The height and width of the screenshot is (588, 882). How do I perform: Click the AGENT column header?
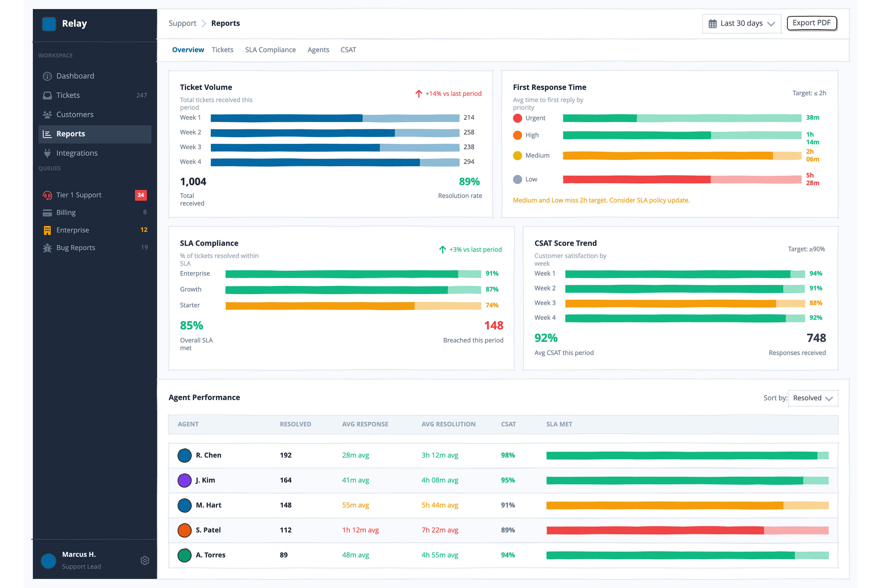(x=188, y=424)
